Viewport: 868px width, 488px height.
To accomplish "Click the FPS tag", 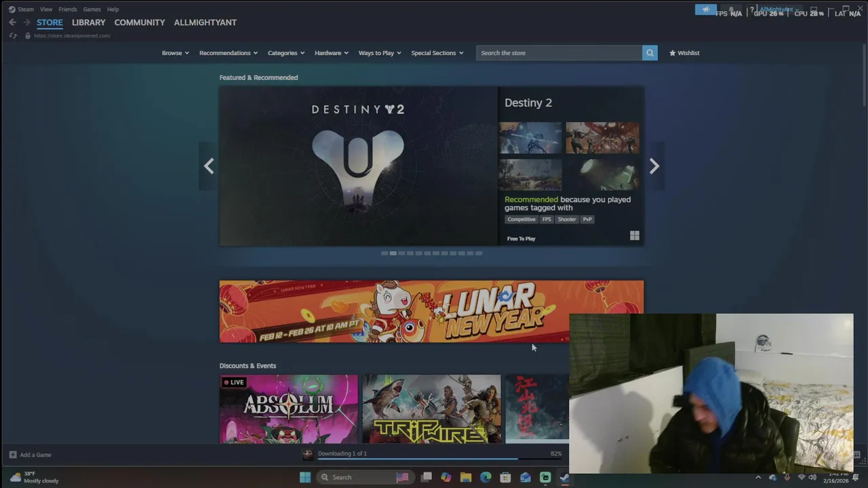I will tap(547, 220).
